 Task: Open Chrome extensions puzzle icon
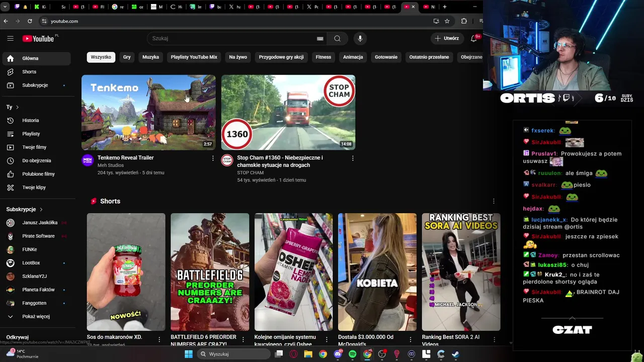point(464,21)
